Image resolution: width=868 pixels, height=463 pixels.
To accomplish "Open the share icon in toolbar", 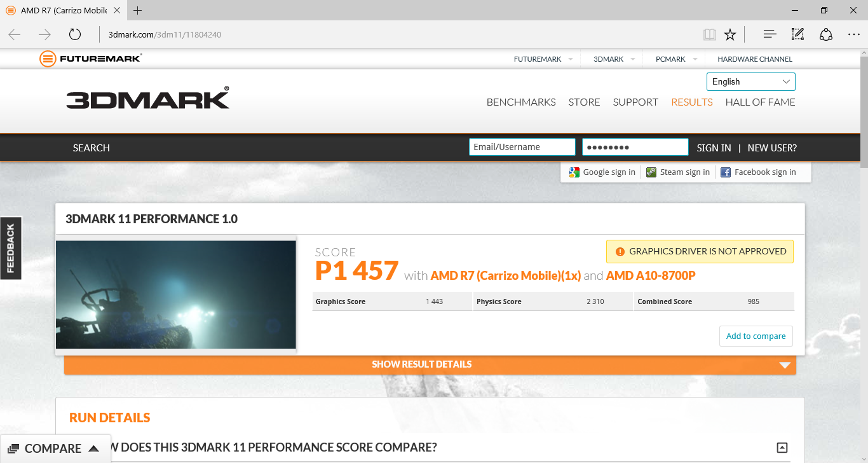I will click(x=826, y=34).
